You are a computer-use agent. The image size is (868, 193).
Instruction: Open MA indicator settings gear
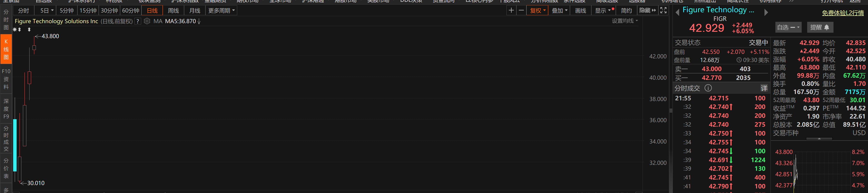pos(147,21)
